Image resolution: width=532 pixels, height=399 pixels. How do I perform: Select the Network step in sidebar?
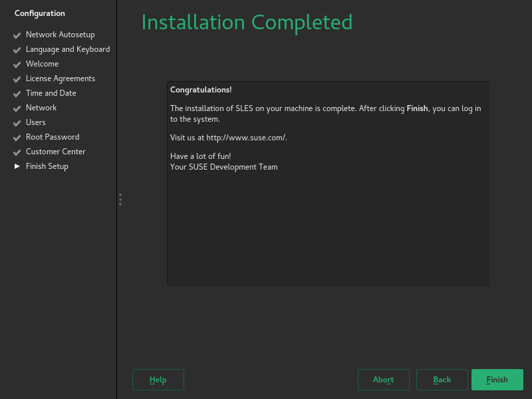click(41, 108)
